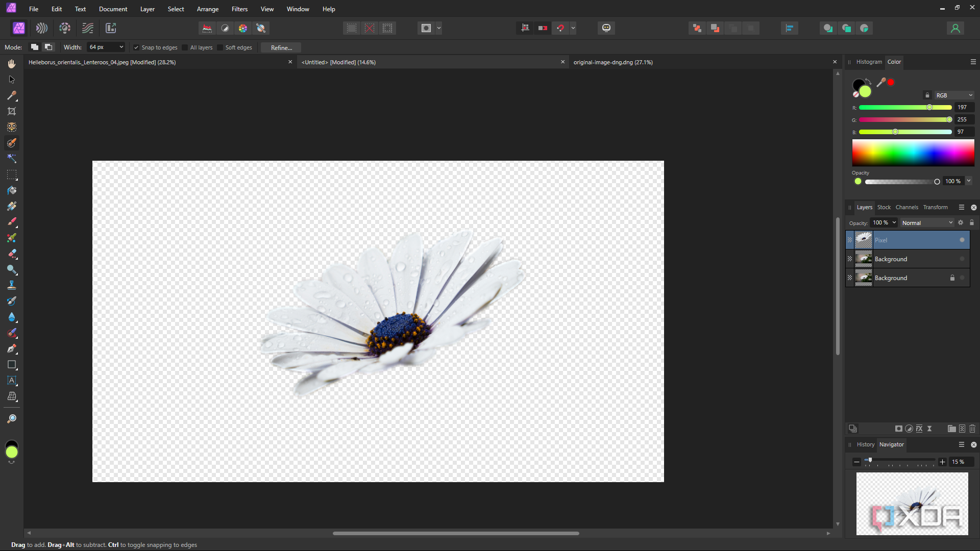
Task: Zoom in with the Navigator plus button
Action: coord(942,462)
